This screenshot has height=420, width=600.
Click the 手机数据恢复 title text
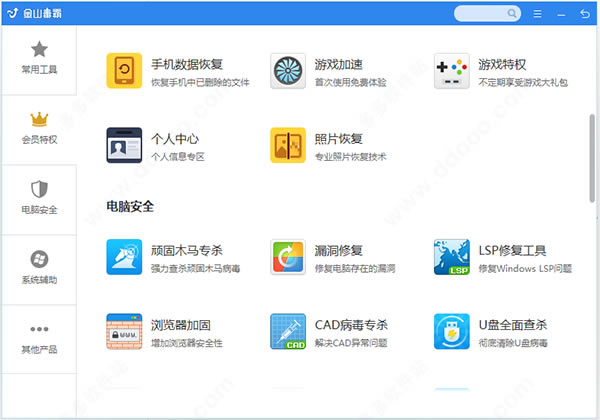pyautogui.click(x=187, y=64)
